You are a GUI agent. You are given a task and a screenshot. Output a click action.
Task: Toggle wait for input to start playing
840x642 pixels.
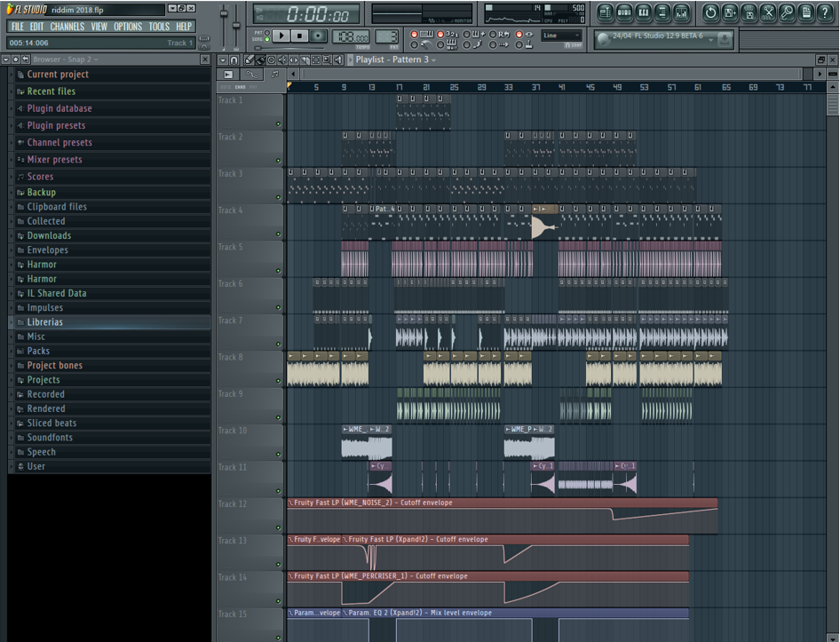(440, 44)
